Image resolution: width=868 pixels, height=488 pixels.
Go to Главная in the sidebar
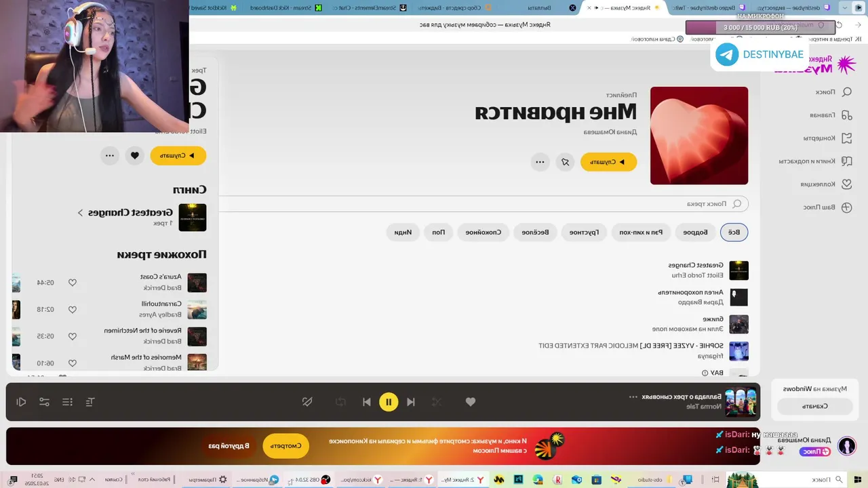click(831, 115)
